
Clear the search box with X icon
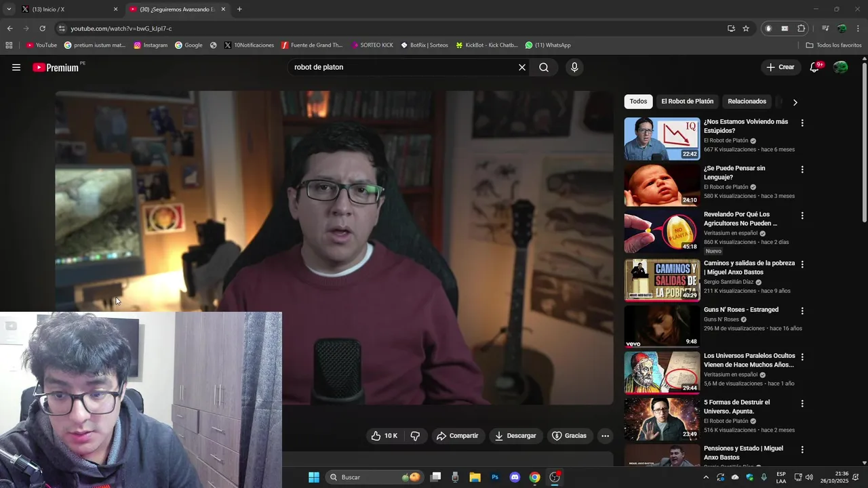[x=522, y=67]
